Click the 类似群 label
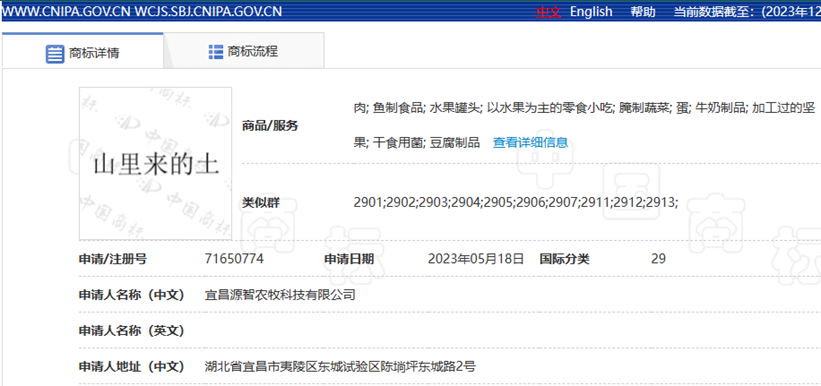 [x=261, y=203]
